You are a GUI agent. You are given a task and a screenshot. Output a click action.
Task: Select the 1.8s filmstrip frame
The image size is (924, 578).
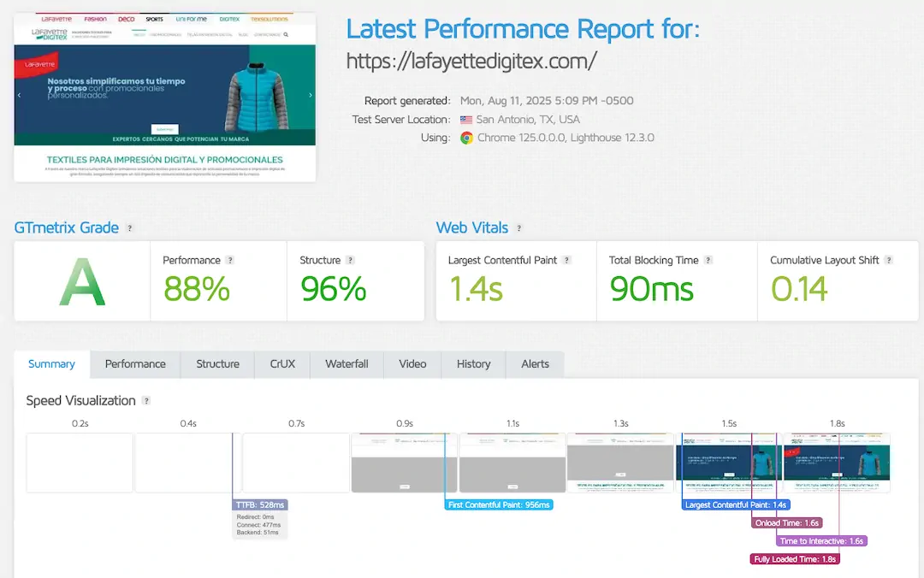click(837, 463)
